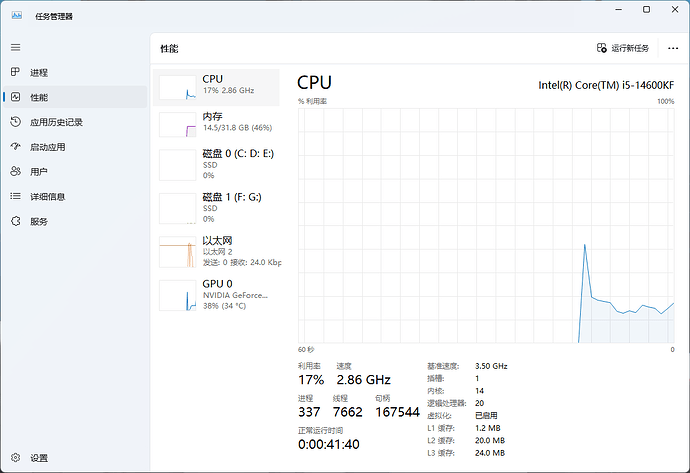Click the sockets value 1
The image size is (690, 473).
(x=477, y=378)
